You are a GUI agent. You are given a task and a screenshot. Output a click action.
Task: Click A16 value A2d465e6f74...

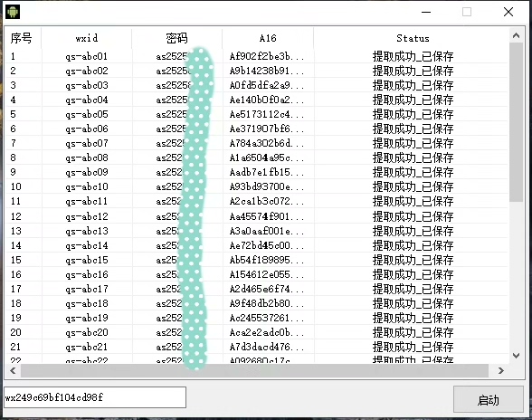pos(267,289)
